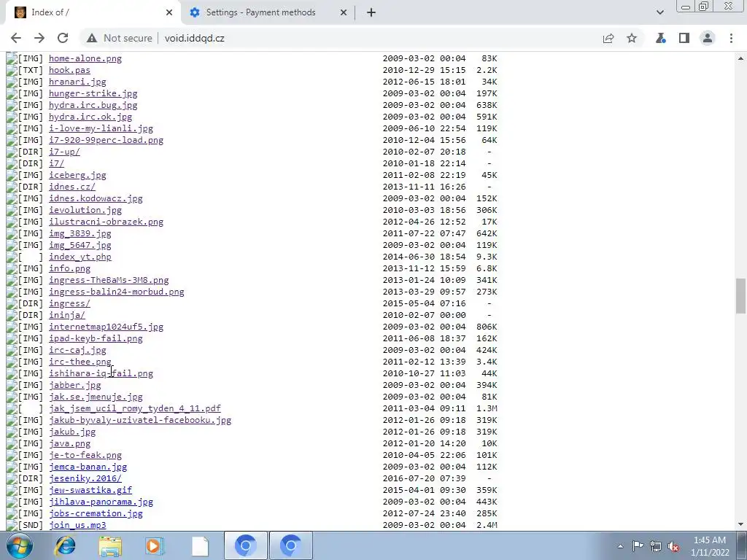Open Windows Media Player from taskbar
This screenshot has width=747, height=560.
coord(155,545)
